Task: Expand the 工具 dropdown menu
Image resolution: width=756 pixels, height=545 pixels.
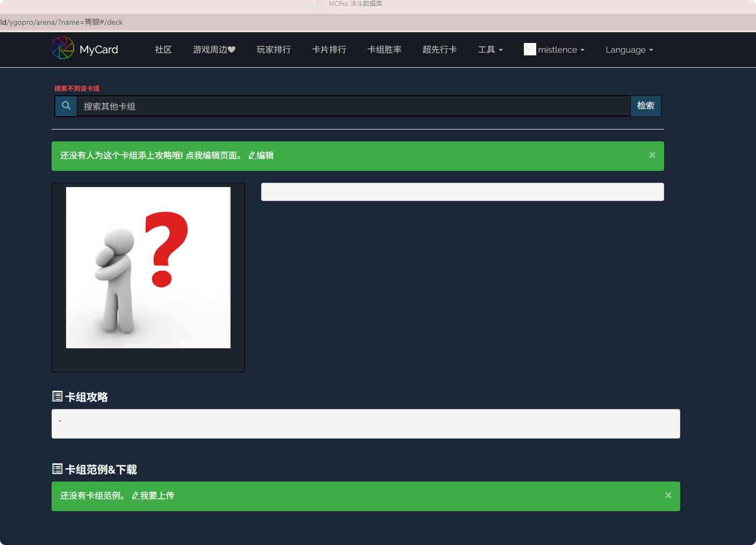Action: 491,49
